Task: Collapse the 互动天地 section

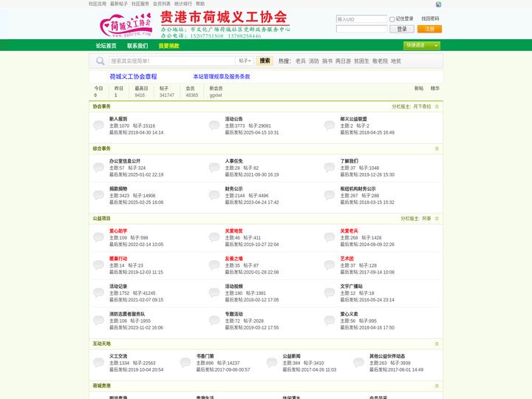Action: coord(437,344)
